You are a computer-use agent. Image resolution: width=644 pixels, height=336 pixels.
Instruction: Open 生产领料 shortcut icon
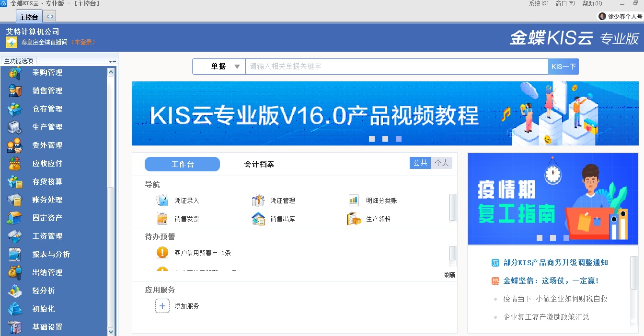tap(354, 219)
